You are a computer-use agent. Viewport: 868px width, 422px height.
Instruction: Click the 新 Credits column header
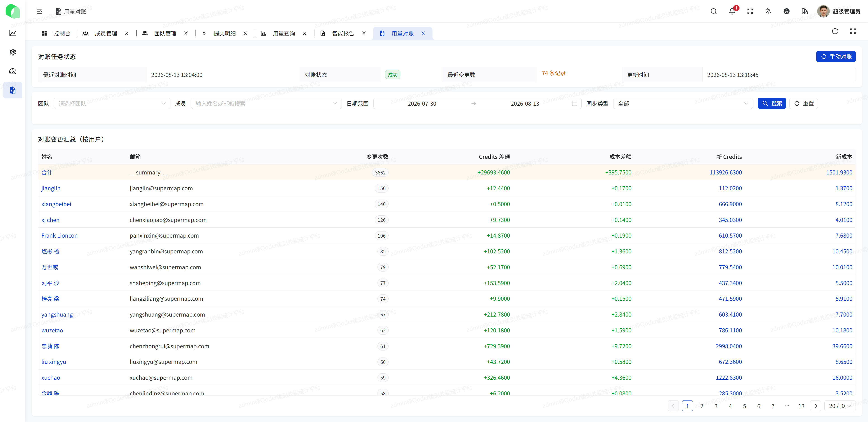pos(729,157)
